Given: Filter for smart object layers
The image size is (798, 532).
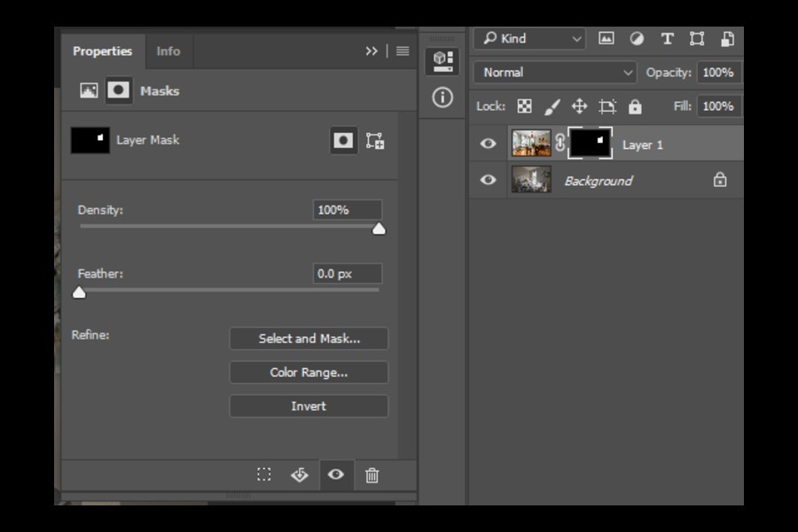Looking at the screenshot, I should (727, 38).
